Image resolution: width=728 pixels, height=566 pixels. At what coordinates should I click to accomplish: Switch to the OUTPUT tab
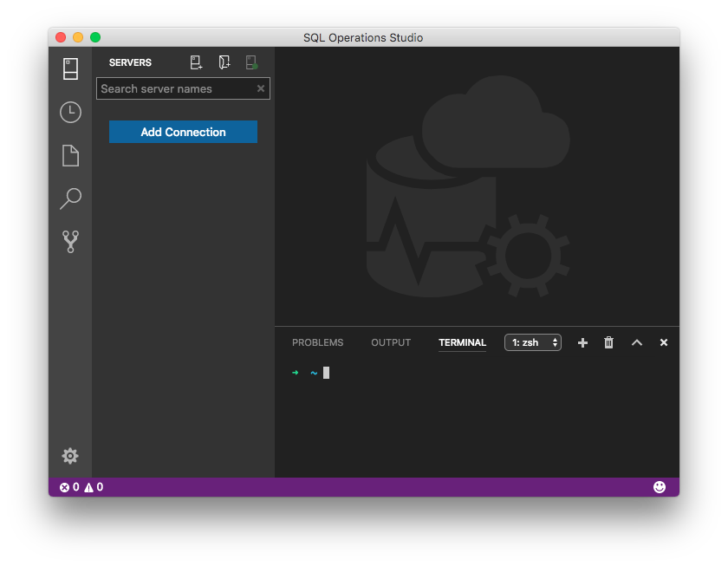click(390, 342)
